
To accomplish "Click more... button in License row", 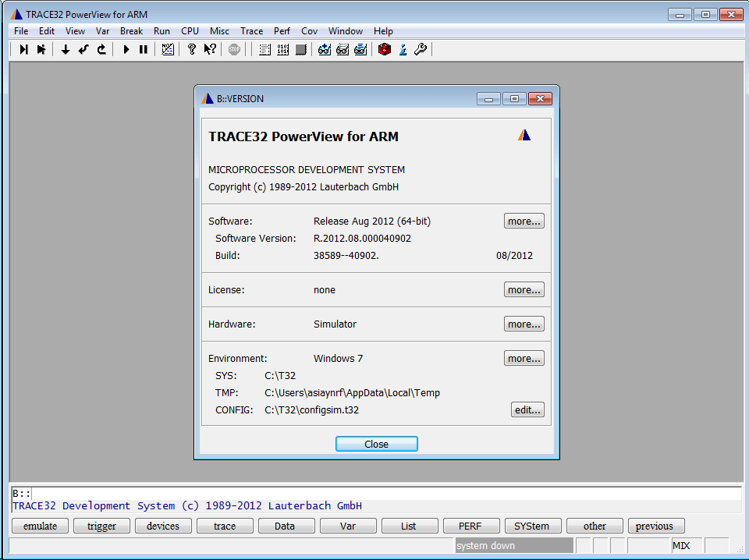I will [x=524, y=290].
